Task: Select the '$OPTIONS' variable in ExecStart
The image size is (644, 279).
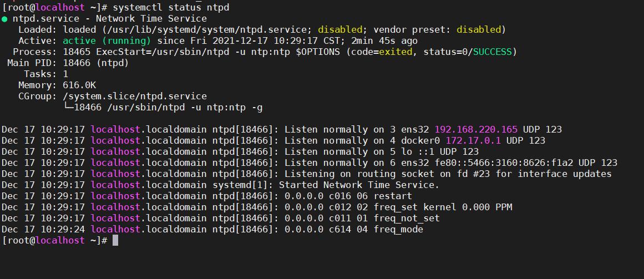Action: (318, 52)
